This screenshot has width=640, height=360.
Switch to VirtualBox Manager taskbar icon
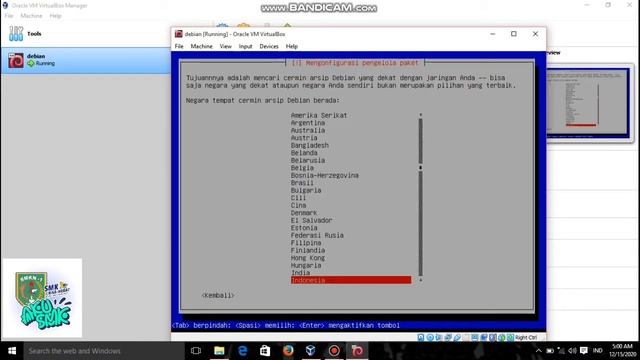[x=311, y=351]
